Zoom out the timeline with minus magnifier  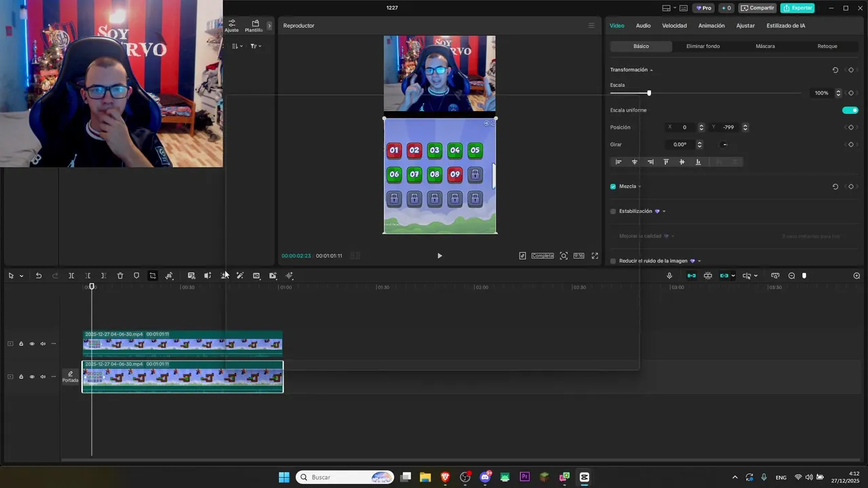tap(791, 276)
